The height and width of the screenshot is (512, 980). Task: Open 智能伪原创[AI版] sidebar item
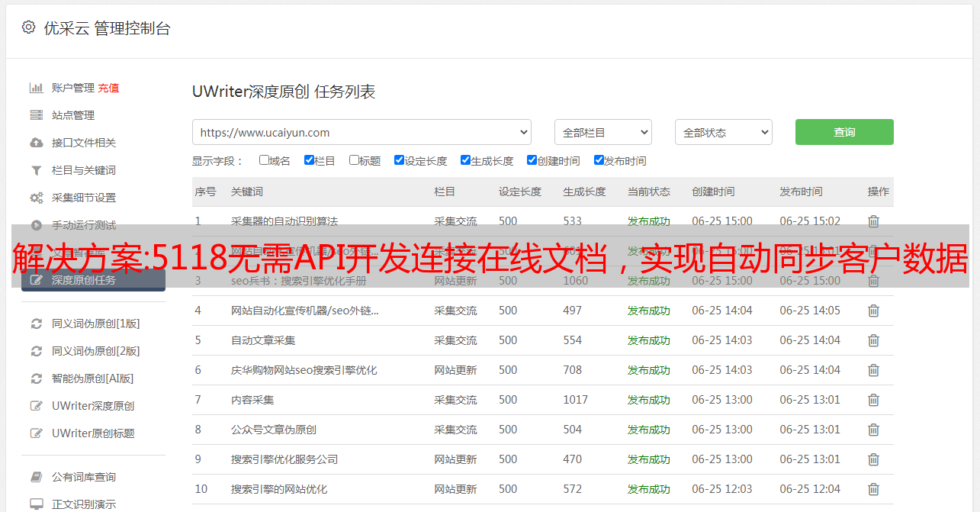tap(92, 378)
